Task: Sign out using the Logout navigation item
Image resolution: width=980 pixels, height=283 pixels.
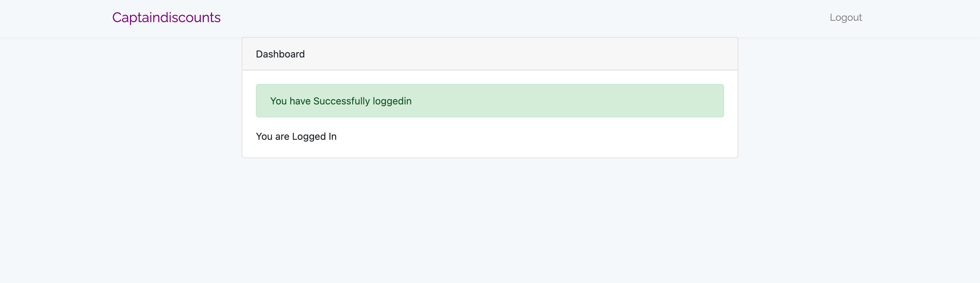Action: point(845,17)
